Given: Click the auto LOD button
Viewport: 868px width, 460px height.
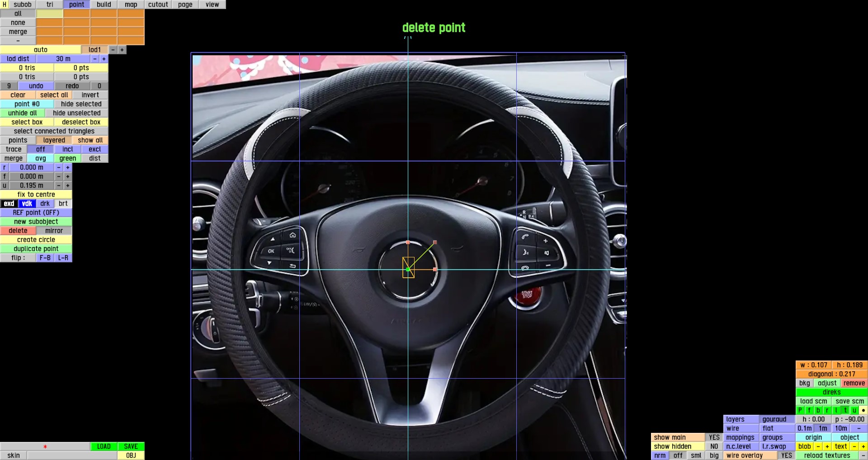Looking at the screenshot, I should point(41,50).
